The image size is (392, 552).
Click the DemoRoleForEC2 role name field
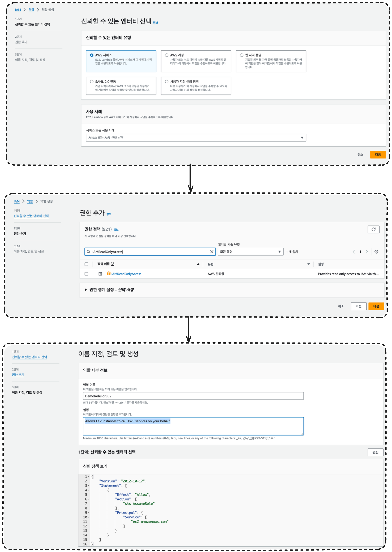coord(193,396)
